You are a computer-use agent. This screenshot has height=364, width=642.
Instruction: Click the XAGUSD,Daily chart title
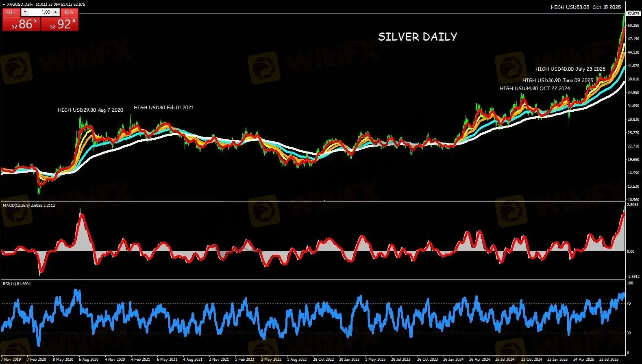[x=21, y=4]
